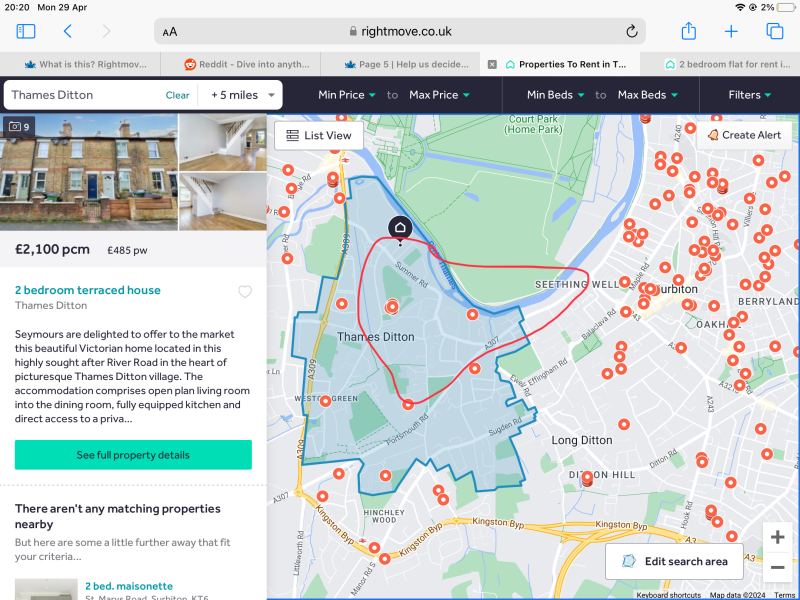Open the 9 photos camera badge

[x=19, y=127]
